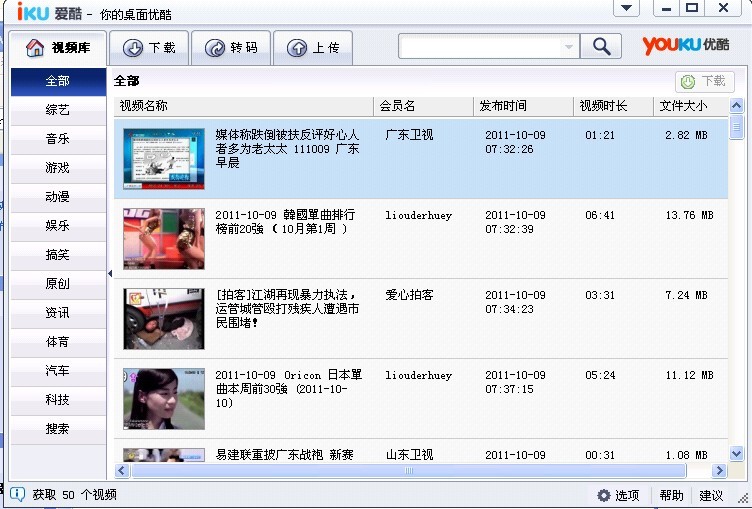Click the horizontal scrollbar track
The width and height of the screenshot is (752, 509).
tap(698, 470)
